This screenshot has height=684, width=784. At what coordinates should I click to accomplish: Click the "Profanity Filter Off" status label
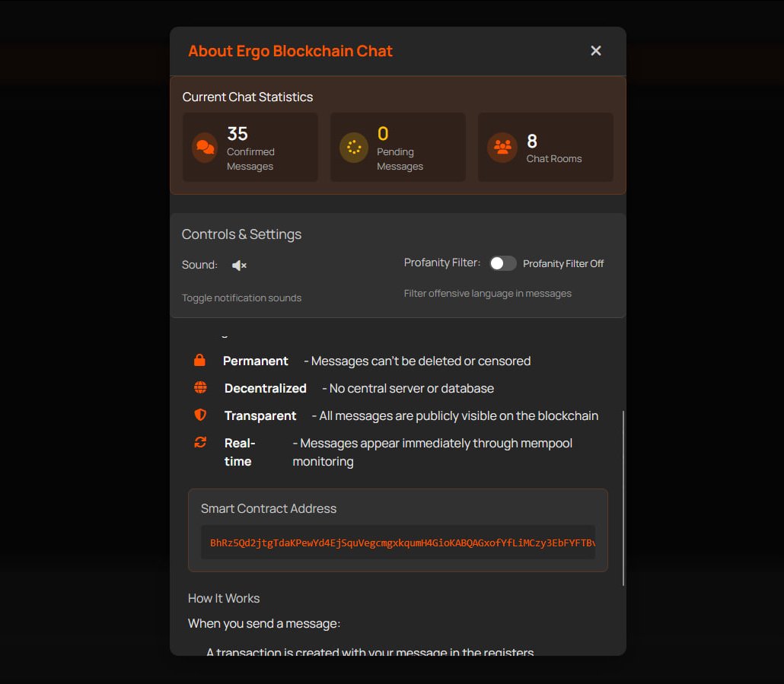563,263
